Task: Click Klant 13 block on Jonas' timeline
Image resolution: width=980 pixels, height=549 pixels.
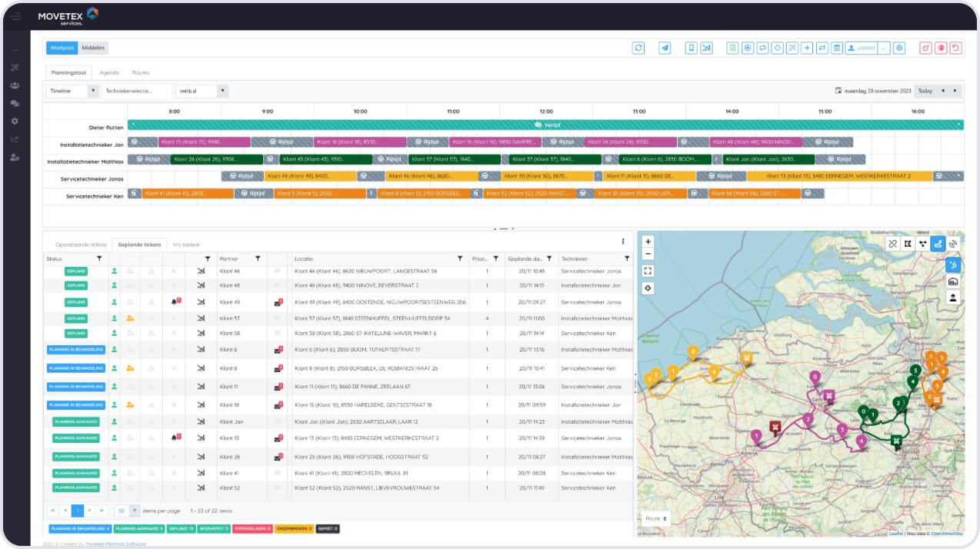Action: [x=839, y=176]
